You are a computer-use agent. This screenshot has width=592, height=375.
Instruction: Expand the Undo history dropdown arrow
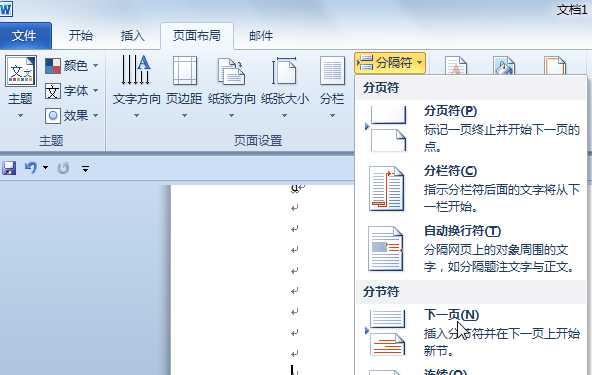pos(45,168)
